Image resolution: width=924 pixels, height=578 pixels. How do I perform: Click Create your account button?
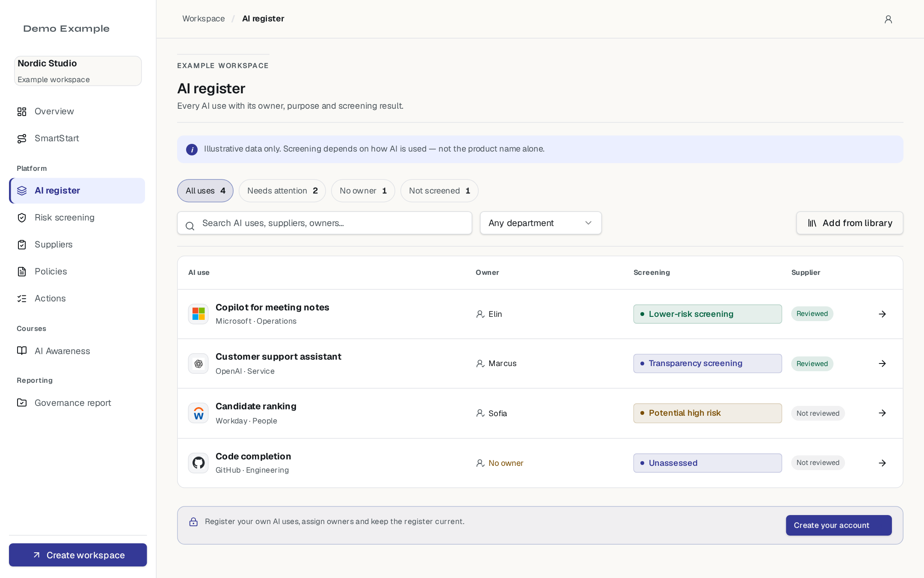(x=838, y=525)
